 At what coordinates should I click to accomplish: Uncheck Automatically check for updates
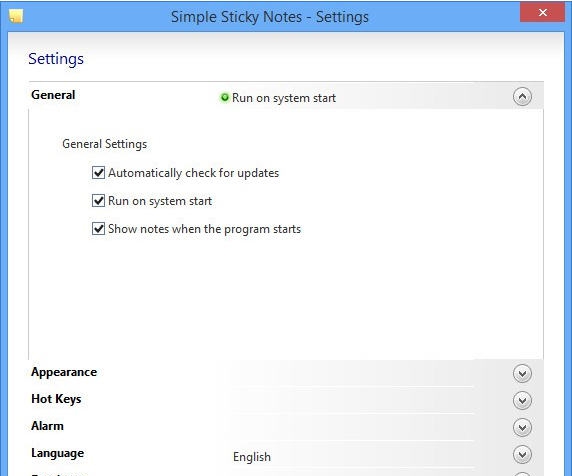[x=98, y=173]
